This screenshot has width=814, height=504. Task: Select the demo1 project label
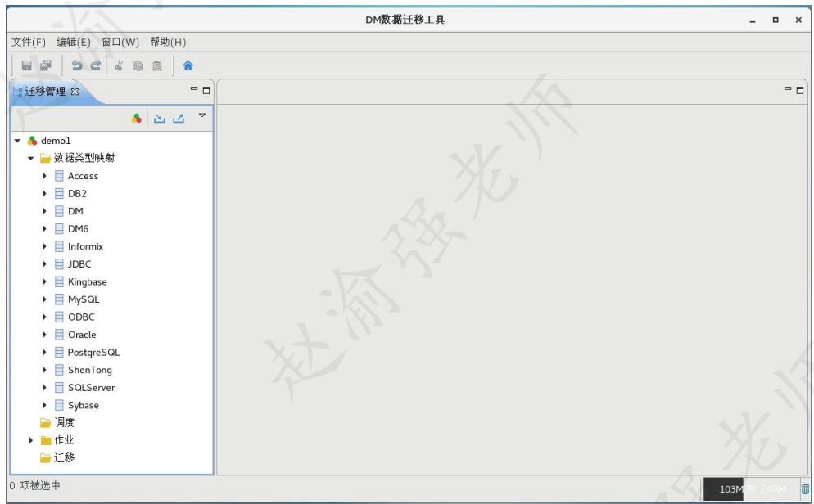coord(56,141)
